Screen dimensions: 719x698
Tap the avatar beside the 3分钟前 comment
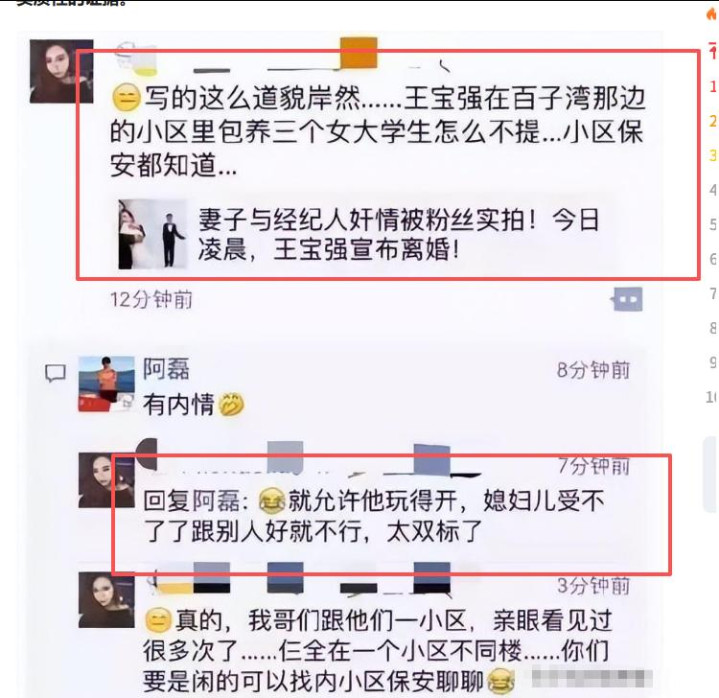[106, 599]
